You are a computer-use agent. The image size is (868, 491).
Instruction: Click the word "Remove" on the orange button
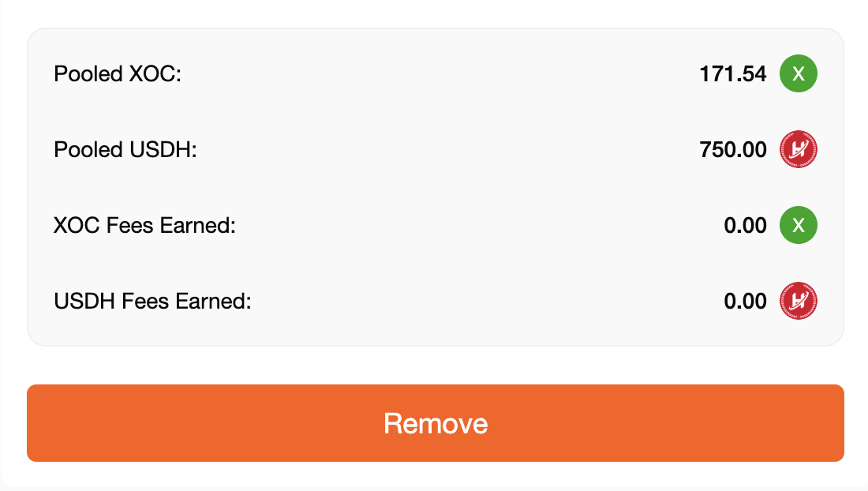click(435, 423)
